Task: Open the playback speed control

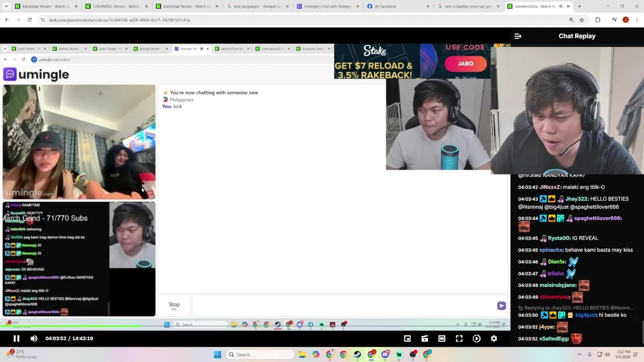Action: click(476, 338)
